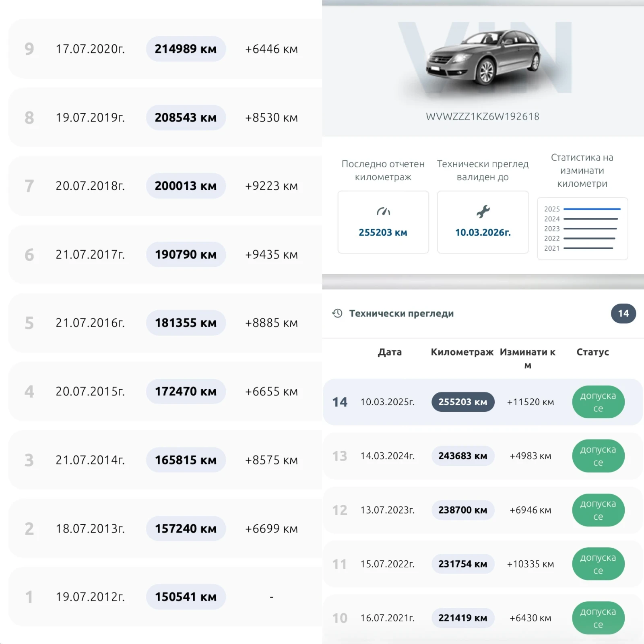Click the 150541 км badge on row 1
Screen dimensions: 644x644
click(x=186, y=597)
